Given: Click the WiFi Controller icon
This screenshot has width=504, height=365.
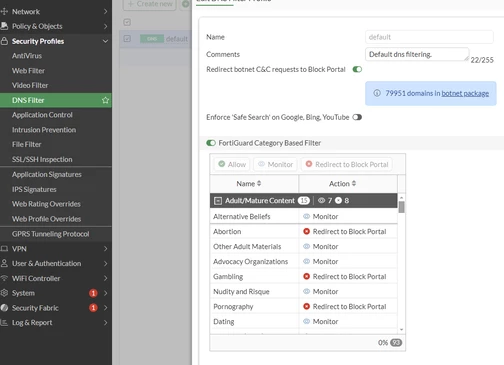Looking at the screenshot, I should click(4, 278).
